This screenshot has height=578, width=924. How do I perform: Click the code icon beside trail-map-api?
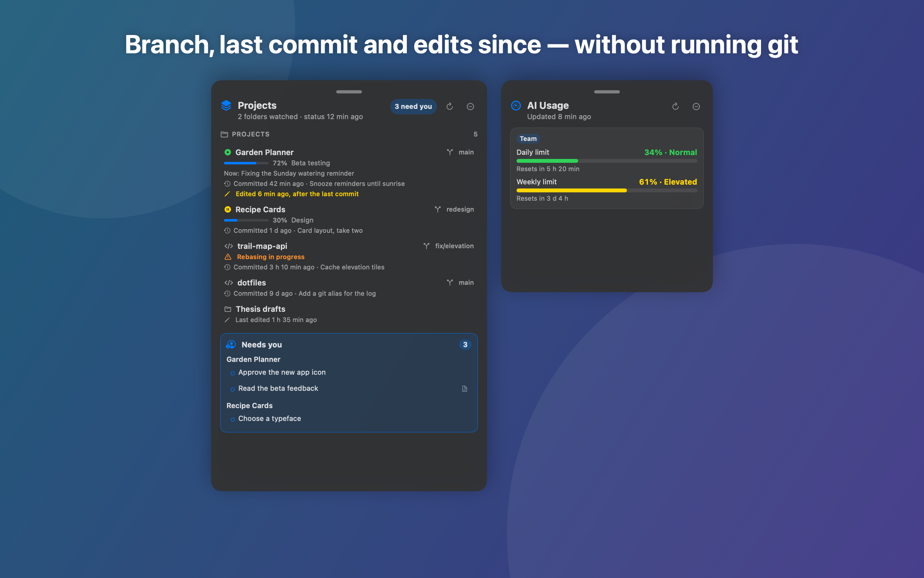tap(229, 246)
